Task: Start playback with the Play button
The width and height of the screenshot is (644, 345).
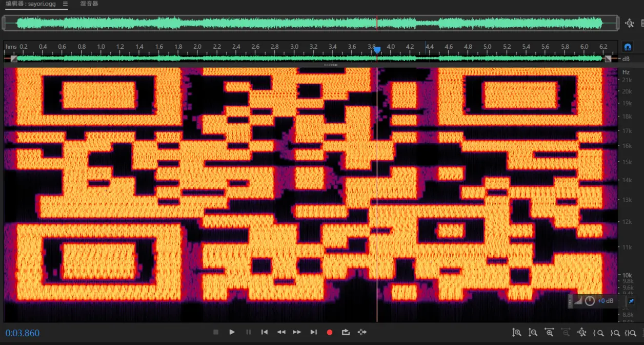Action: coord(232,332)
